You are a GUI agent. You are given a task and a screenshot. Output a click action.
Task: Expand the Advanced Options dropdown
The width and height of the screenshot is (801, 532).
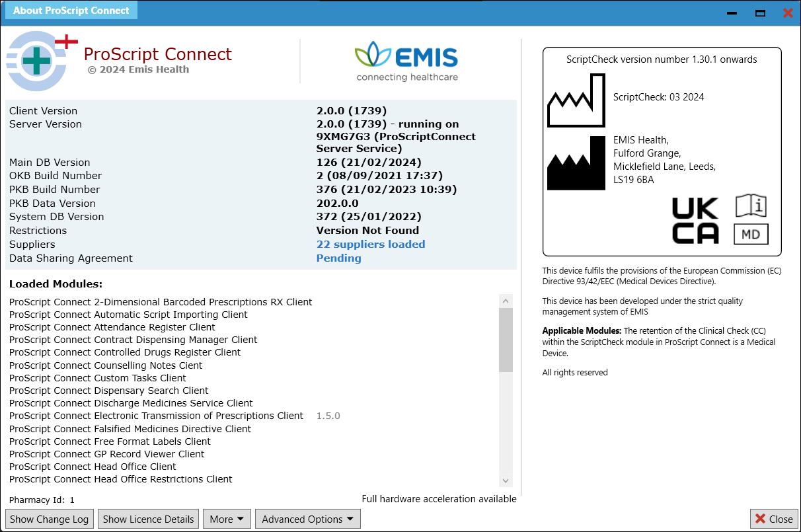click(x=308, y=519)
